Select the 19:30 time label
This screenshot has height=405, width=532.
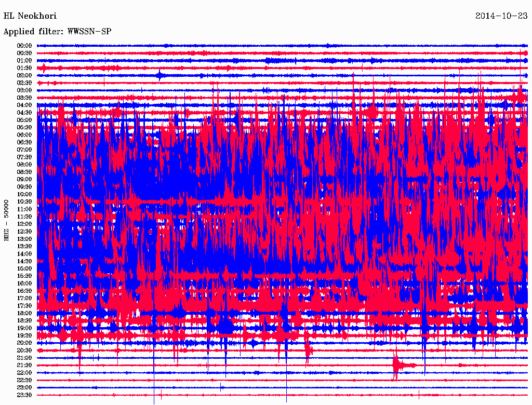pyautogui.click(x=24, y=335)
